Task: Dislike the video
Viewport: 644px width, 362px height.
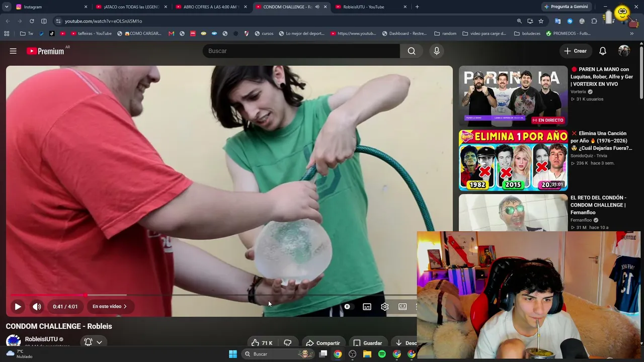Action: click(288, 343)
